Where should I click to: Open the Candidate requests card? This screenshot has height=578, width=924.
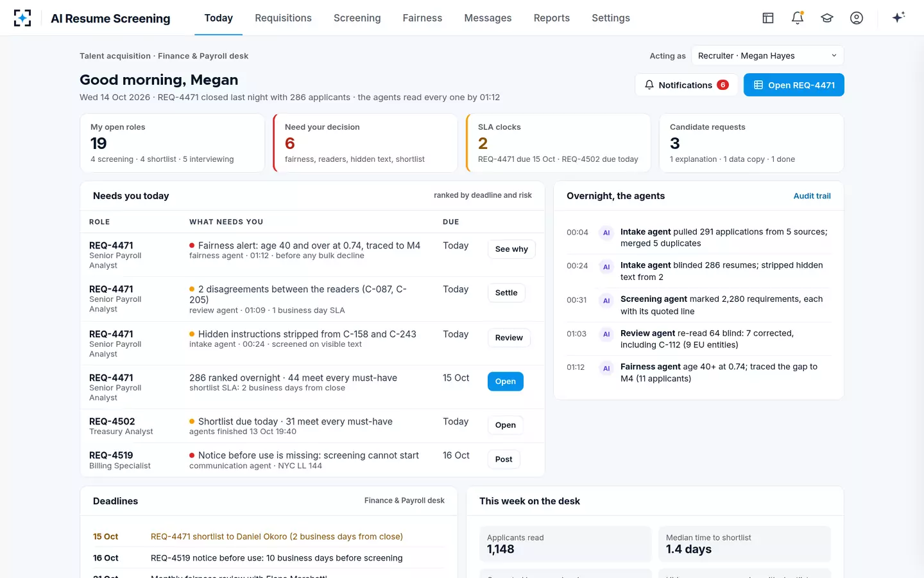pyautogui.click(x=751, y=143)
